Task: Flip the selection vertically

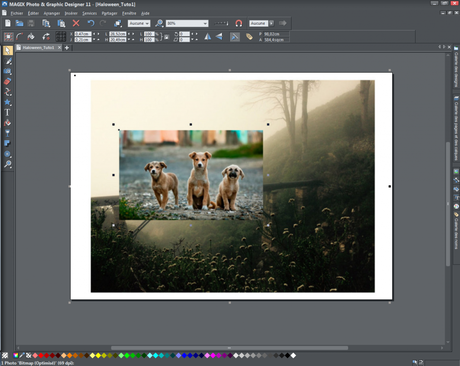Action: point(219,37)
